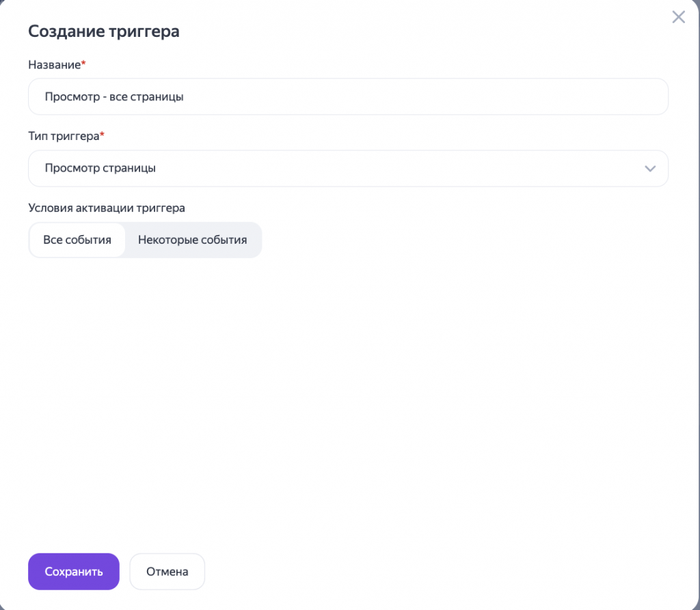Choose a trigger type from the combo box
Image resolution: width=700 pixels, height=610 pixels.
click(x=348, y=168)
